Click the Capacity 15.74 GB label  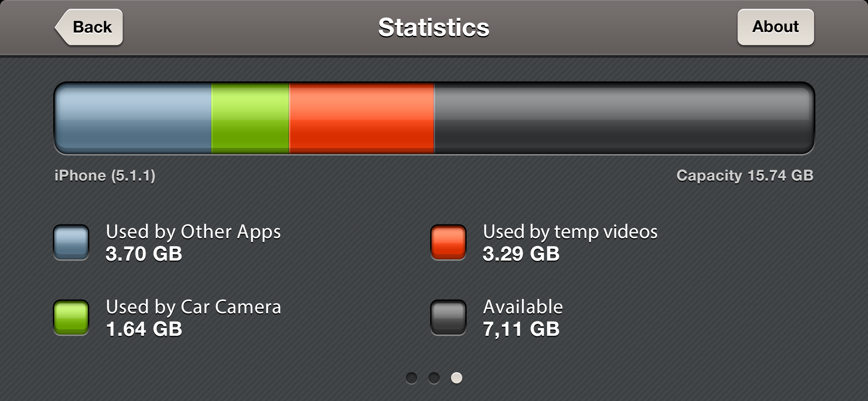(745, 176)
